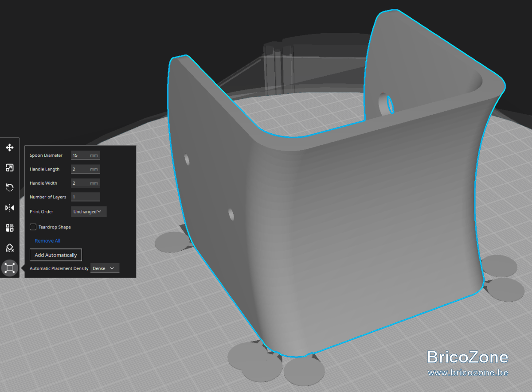Click the Teardrop Shape label text
Screen dimensions: 532x392
[x=55, y=227]
